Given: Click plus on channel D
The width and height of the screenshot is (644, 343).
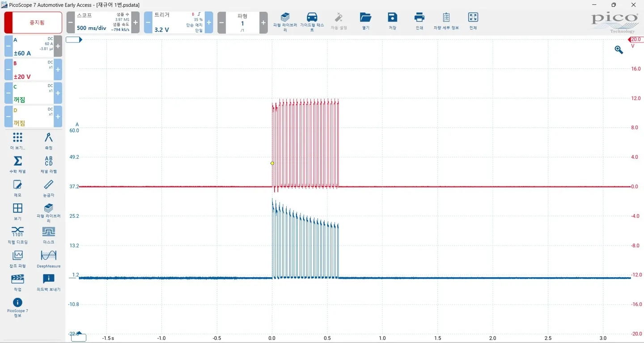Looking at the screenshot, I should (x=58, y=117).
